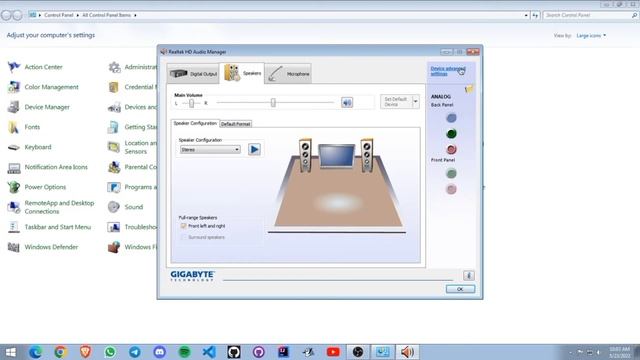Click the right speaker in room diagram
This screenshot has height=360, width=640.
tap(367, 155)
